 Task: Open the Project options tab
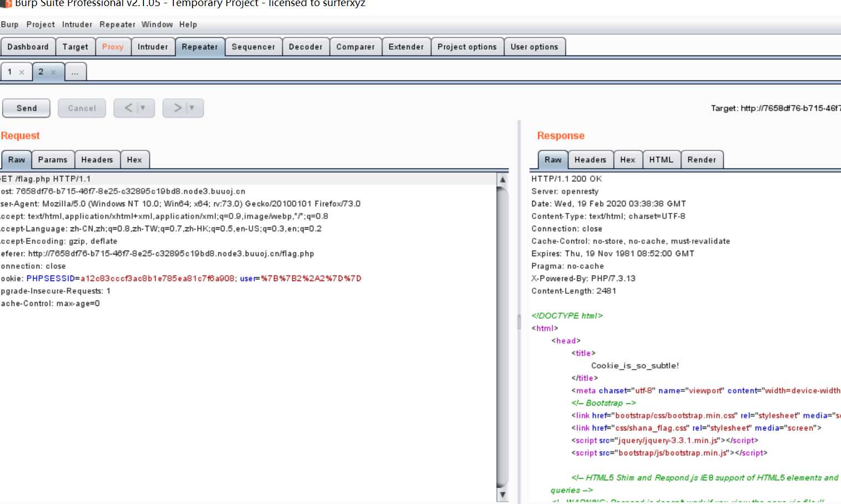467,47
